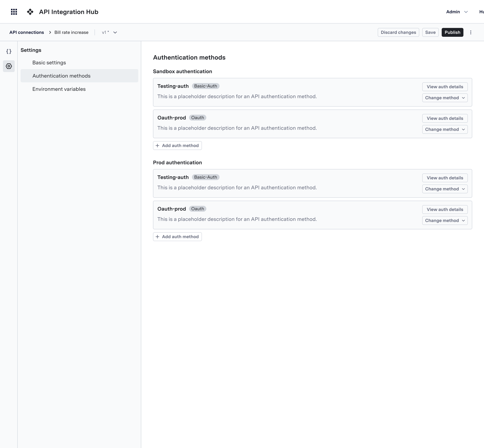Click the API Integration Hub logo
Image resolution: width=484 pixels, height=448 pixels.
tap(30, 12)
